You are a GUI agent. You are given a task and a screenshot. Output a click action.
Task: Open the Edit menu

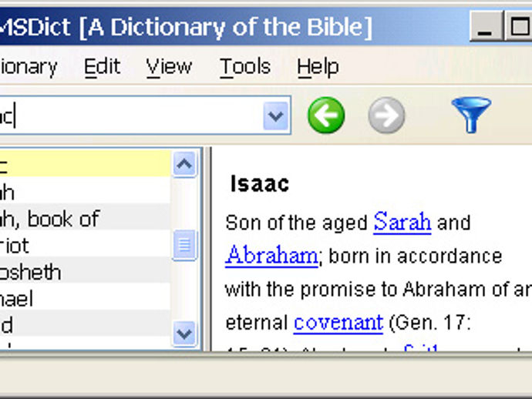(102, 66)
